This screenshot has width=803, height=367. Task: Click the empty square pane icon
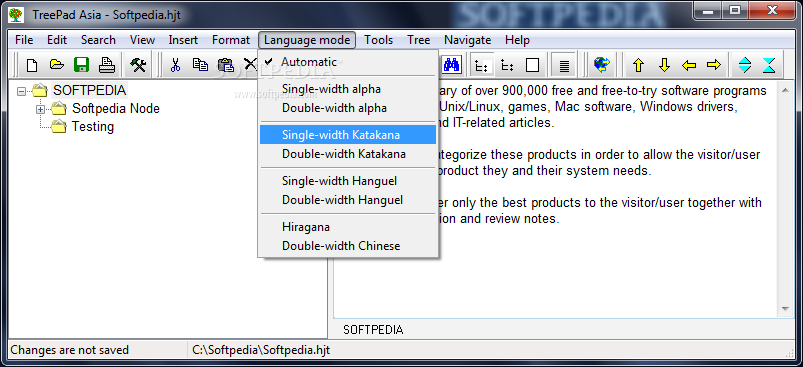[533, 66]
